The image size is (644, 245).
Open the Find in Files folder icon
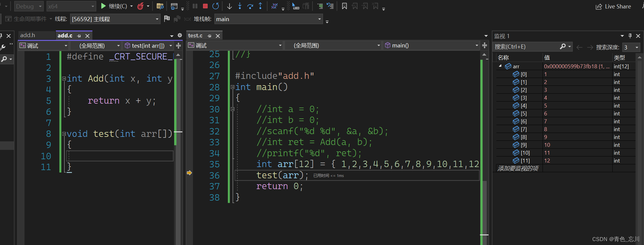tap(160, 6)
